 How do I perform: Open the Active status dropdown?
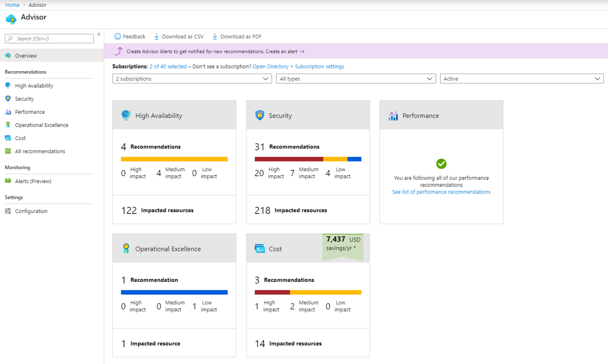coord(522,79)
